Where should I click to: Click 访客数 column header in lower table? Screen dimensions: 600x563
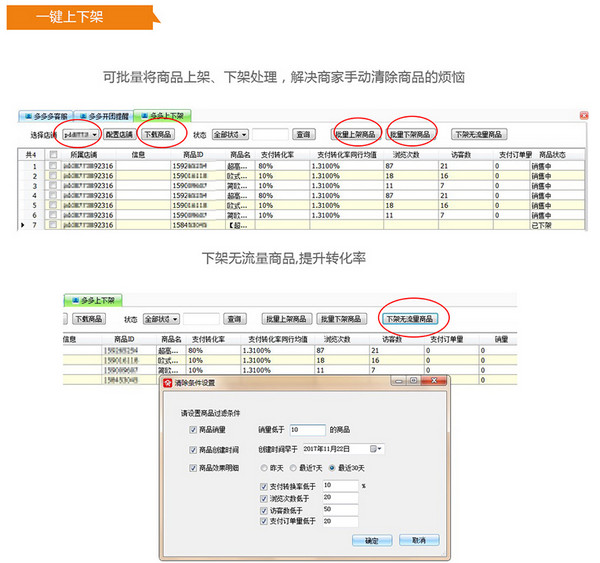coord(391,339)
